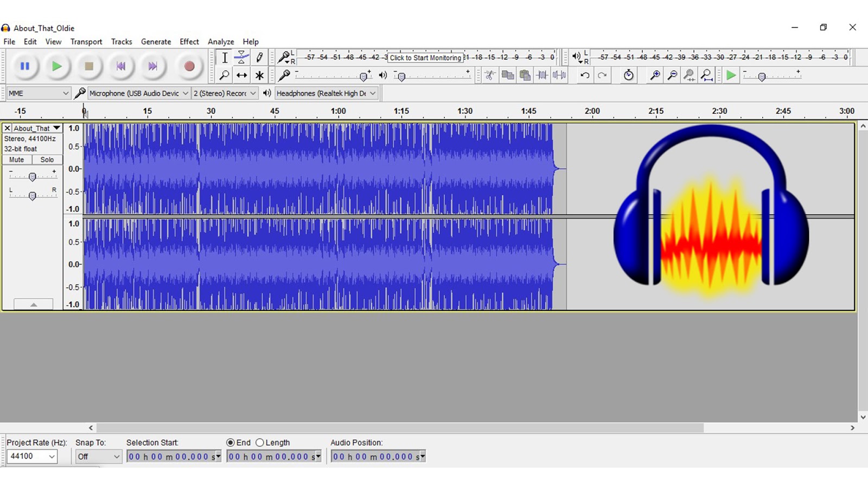Image resolution: width=868 pixels, height=488 pixels.
Task: Open the File menu
Action: (x=9, y=42)
